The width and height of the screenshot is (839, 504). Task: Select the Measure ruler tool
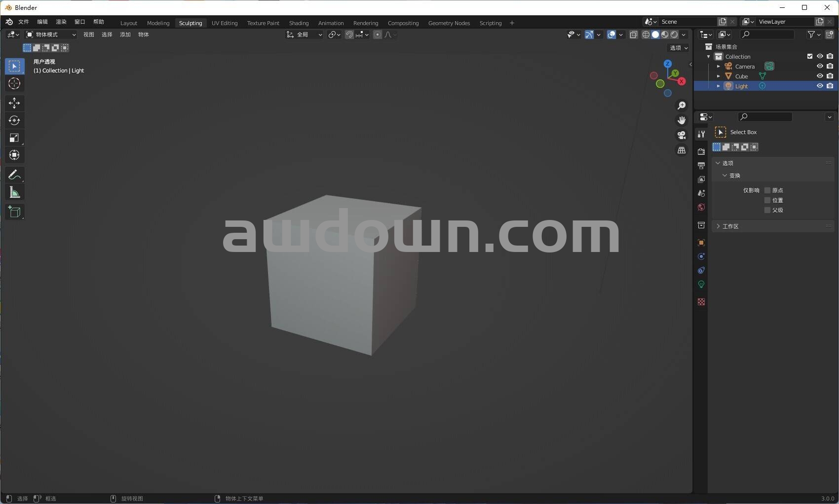click(14, 193)
